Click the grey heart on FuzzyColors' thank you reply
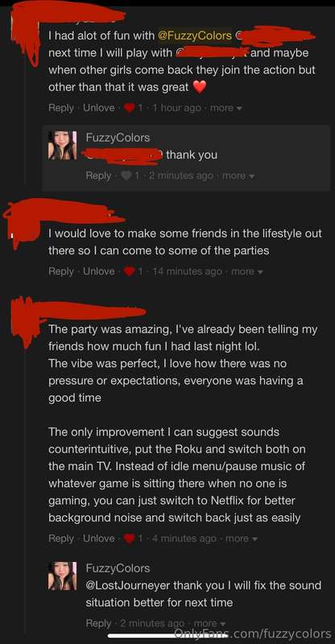The width and height of the screenshot is (335, 644). [x=126, y=175]
